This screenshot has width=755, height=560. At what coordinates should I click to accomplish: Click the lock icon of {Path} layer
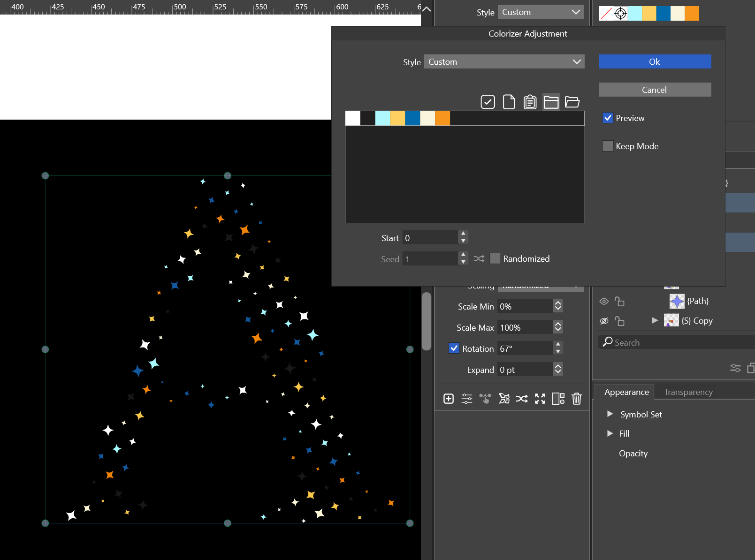point(619,301)
